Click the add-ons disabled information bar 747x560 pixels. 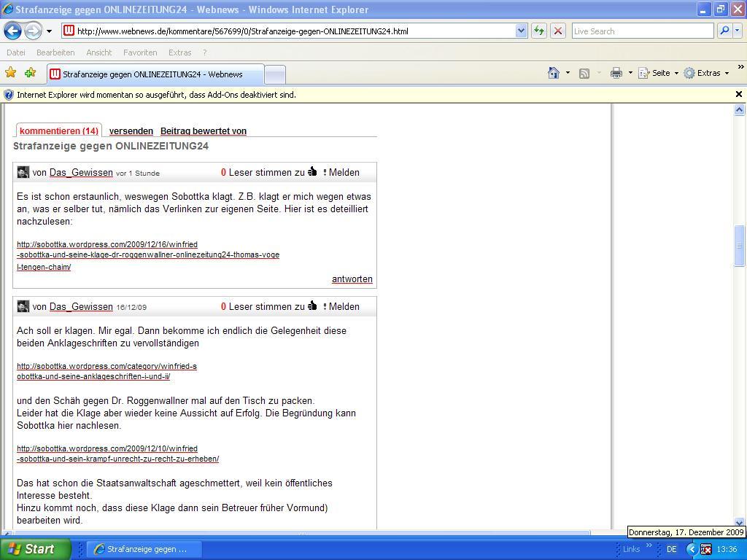(367, 95)
